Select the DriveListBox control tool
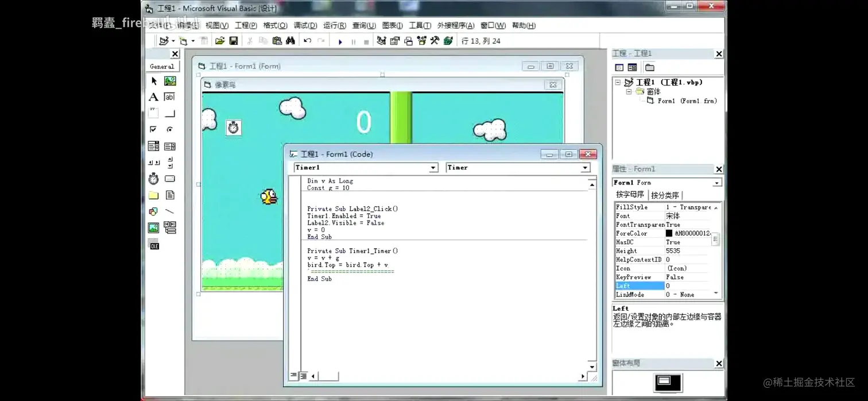The height and width of the screenshot is (401, 868). point(170,179)
